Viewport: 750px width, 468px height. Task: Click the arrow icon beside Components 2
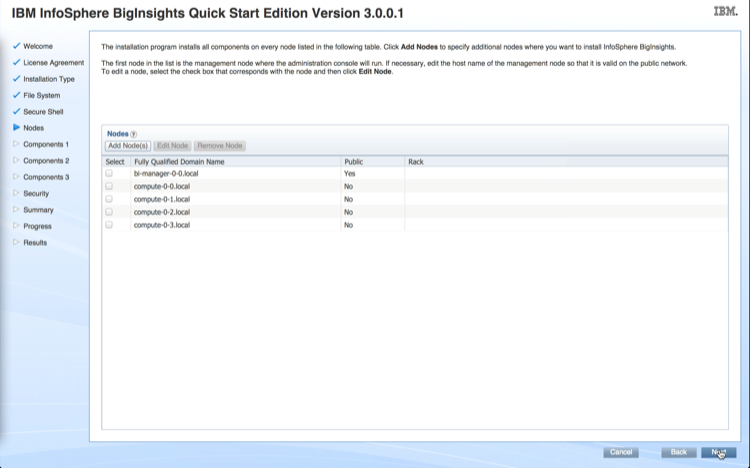click(x=16, y=160)
